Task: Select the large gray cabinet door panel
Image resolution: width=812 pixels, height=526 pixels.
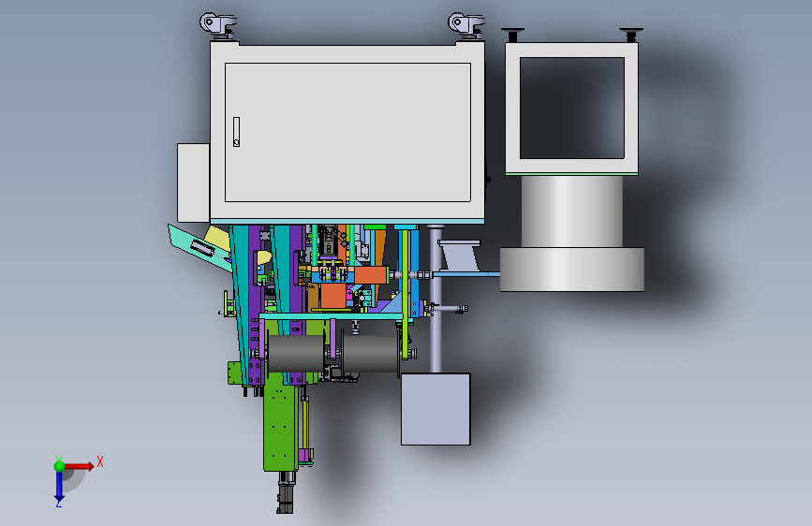Action: (x=347, y=133)
